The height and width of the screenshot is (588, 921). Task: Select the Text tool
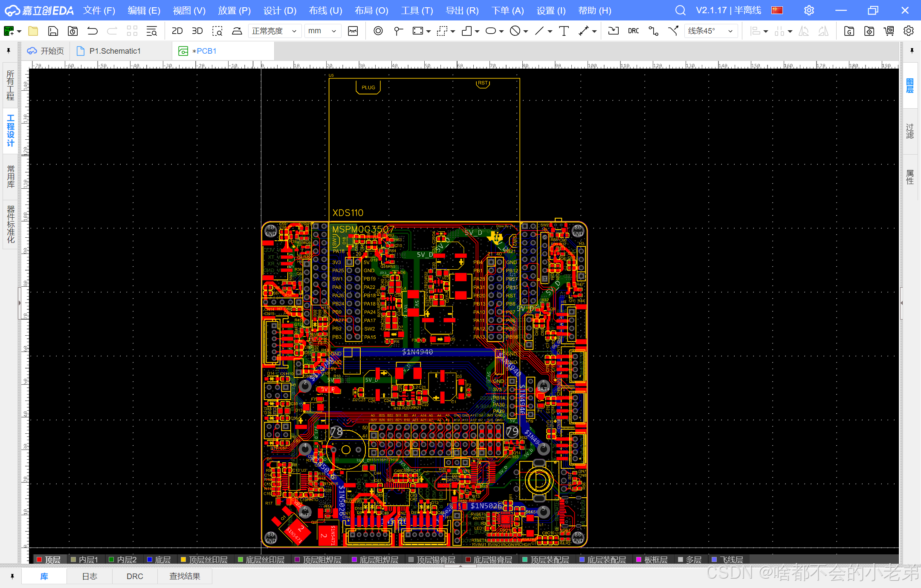click(x=564, y=31)
